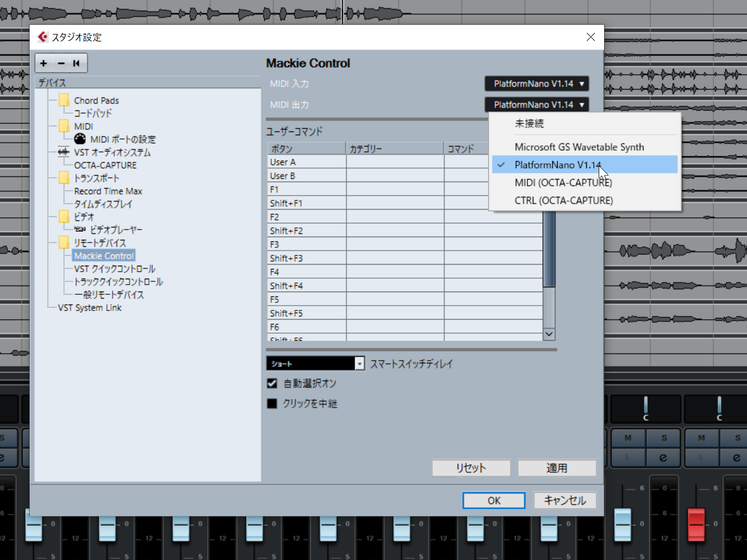Click the Chord Pads folder icon
Viewport: 747px width, 560px height.
pos(64,100)
